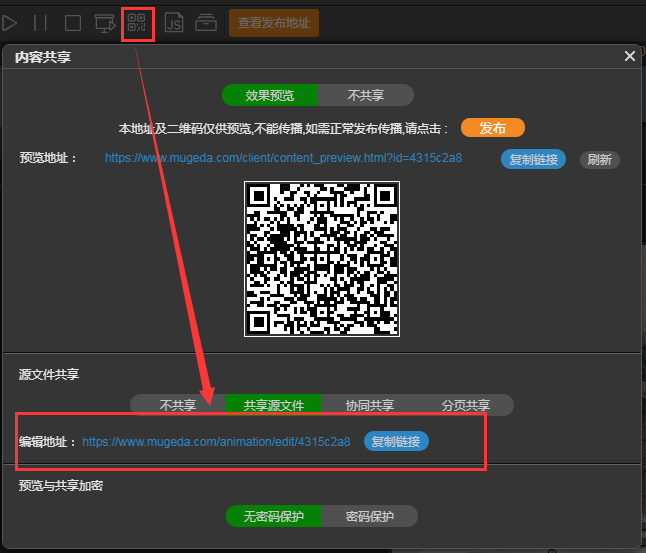This screenshot has height=553, width=646.
Task: Copy preview link with 复制链接 button
Action: click(533, 159)
